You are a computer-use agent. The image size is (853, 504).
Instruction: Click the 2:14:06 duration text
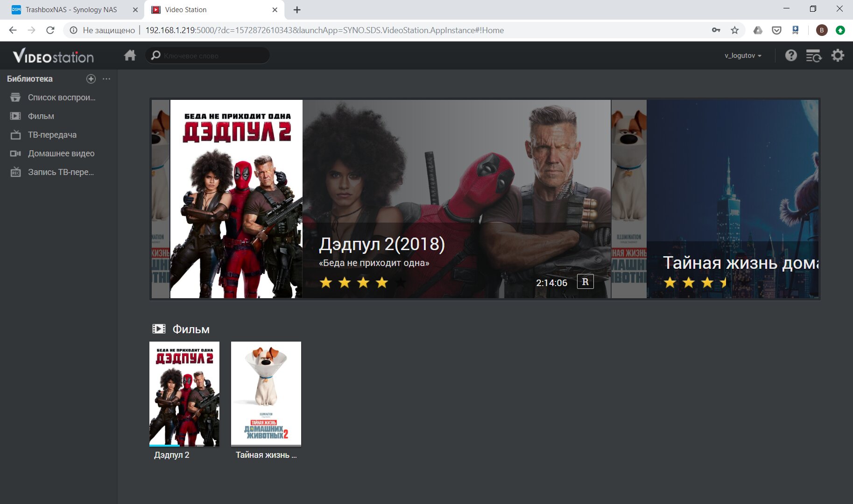pyautogui.click(x=551, y=283)
